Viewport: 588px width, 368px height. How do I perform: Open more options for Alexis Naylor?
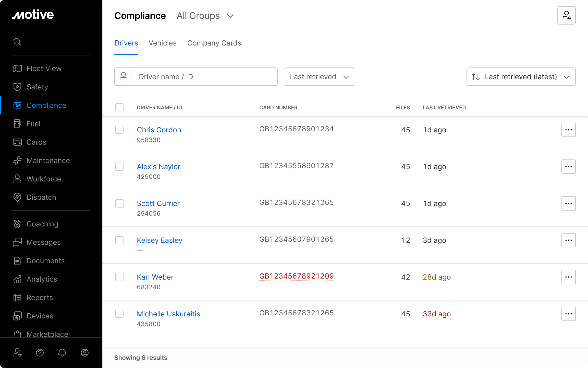569,167
